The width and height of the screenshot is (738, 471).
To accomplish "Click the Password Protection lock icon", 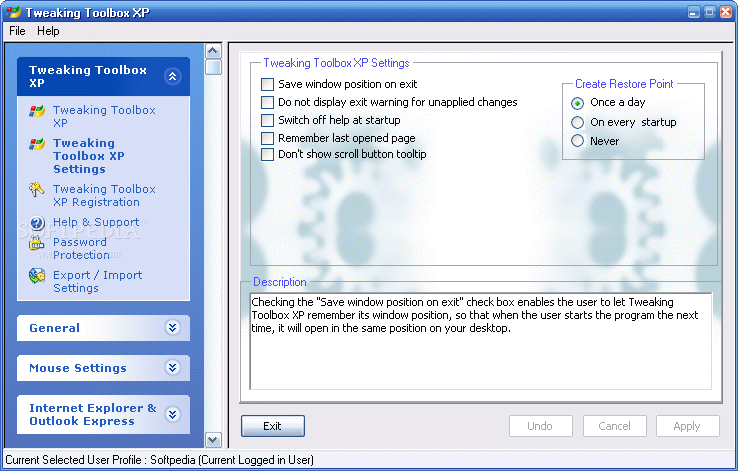I will pyautogui.click(x=36, y=243).
